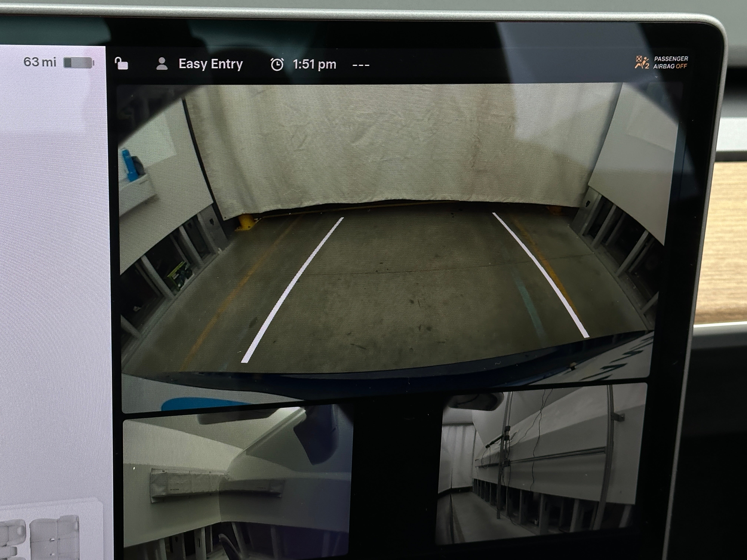Viewport: 747px width, 560px height.
Task: Tap the passenger airbag off seat icon
Action: click(642, 62)
